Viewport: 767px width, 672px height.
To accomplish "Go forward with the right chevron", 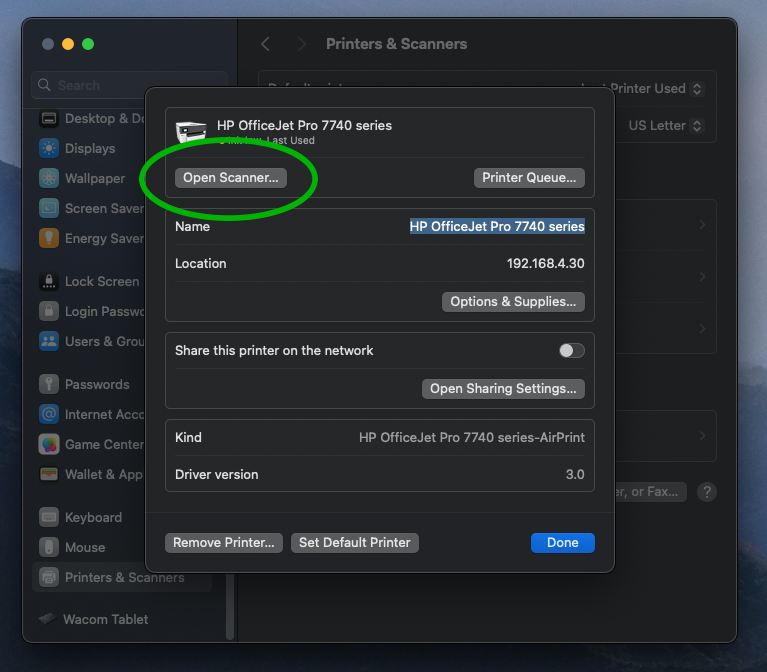I will click(302, 44).
